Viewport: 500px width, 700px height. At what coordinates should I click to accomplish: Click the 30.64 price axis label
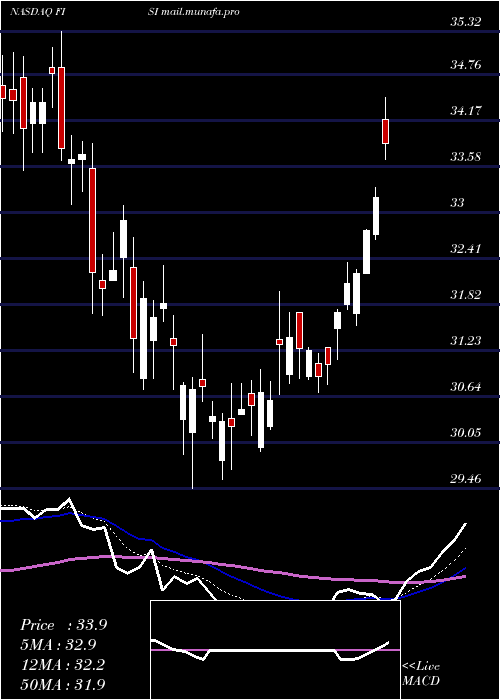pos(466,387)
